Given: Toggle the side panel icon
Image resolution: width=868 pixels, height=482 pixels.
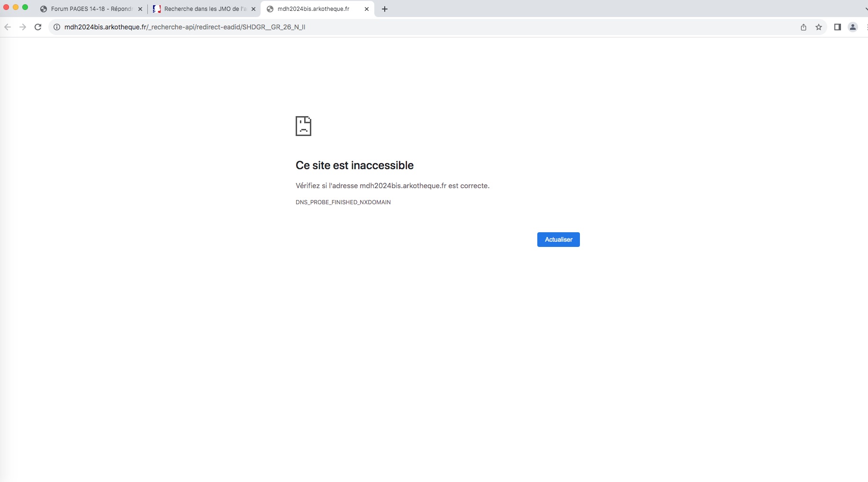Looking at the screenshot, I should coord(837,27).
